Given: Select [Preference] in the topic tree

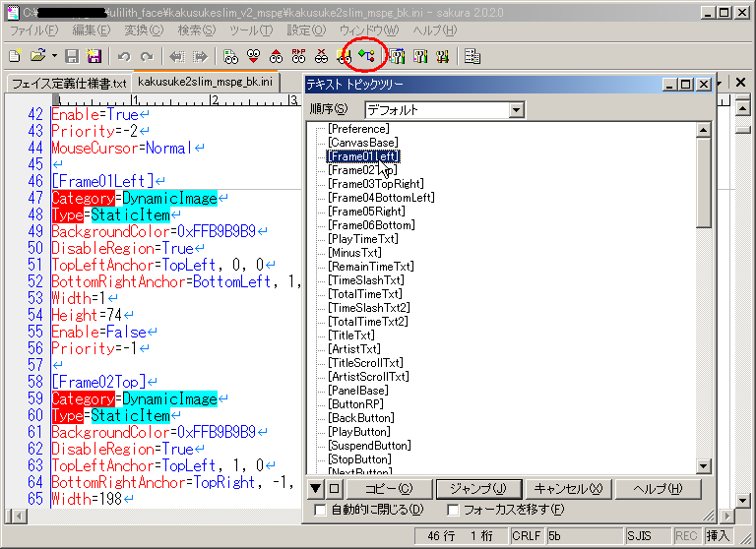Looking at the screenshot, I should tap(358, 129).
